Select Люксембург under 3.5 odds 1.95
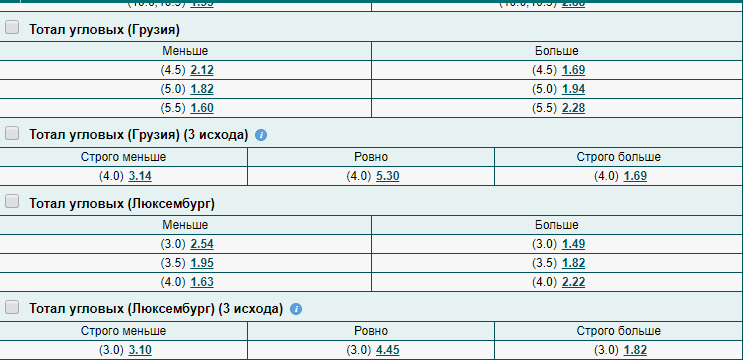 (202, 263)
